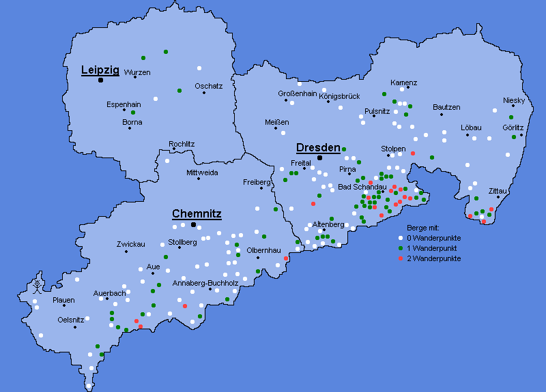Click the white legend dot for 0 Wanderpunkte

[x=401, y=239]
